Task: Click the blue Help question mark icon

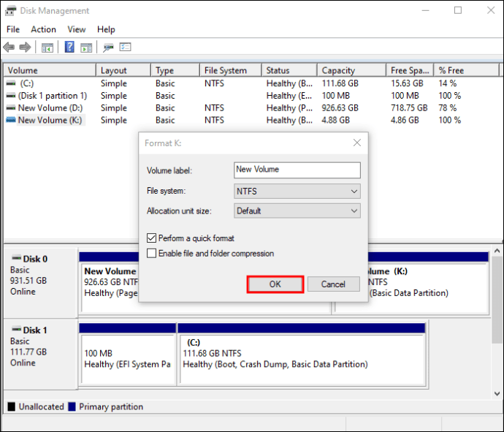Action: [x=69, y=48]
